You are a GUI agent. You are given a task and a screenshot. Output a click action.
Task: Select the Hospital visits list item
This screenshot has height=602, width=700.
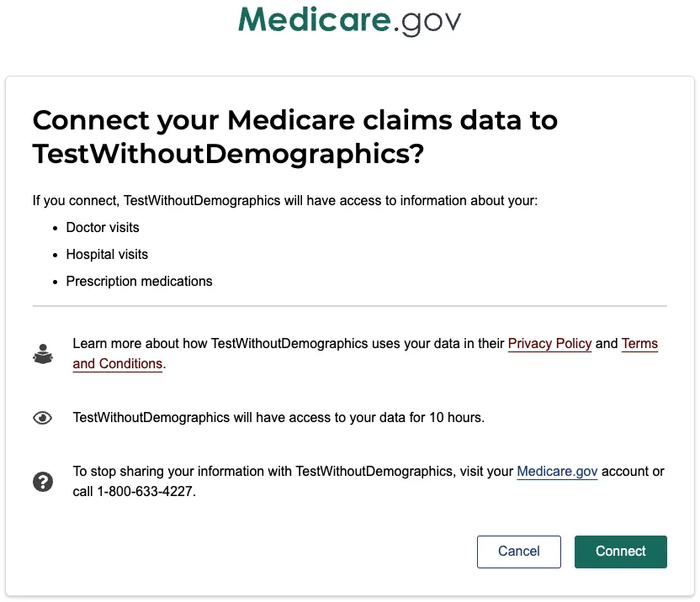click(107, 255)
